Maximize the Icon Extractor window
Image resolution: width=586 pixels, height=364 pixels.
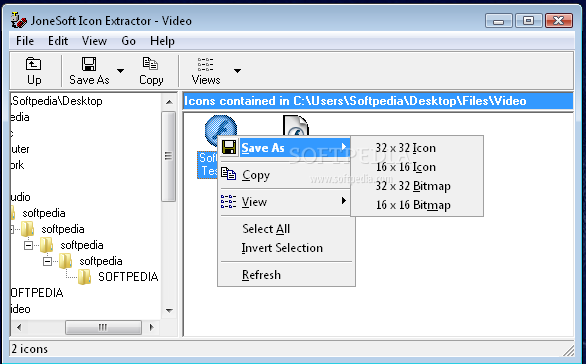[x=528, y=21]
